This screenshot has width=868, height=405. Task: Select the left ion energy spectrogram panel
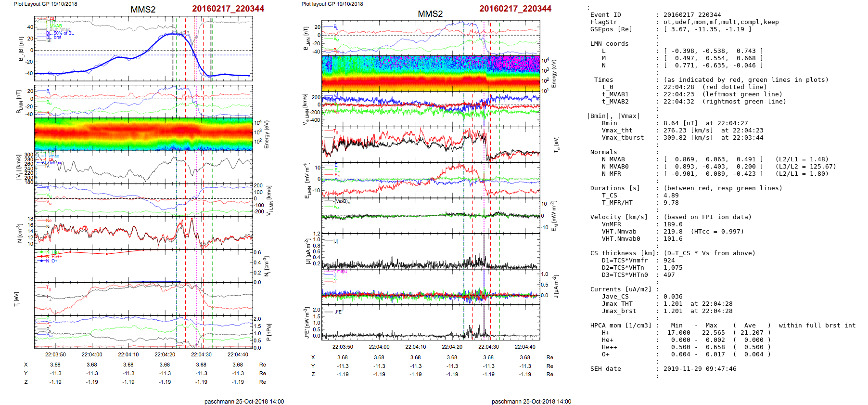point(143,135)
